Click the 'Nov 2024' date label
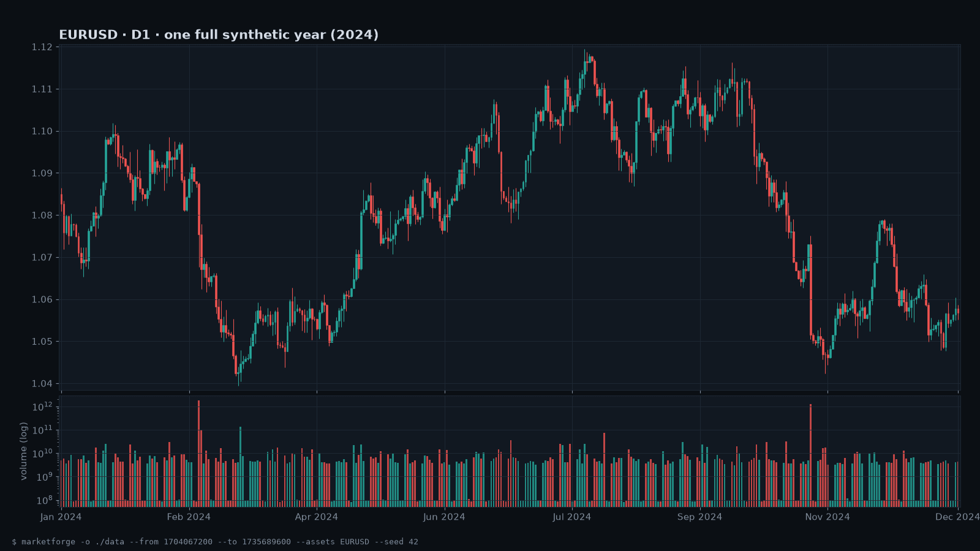 tap(827, 517)
